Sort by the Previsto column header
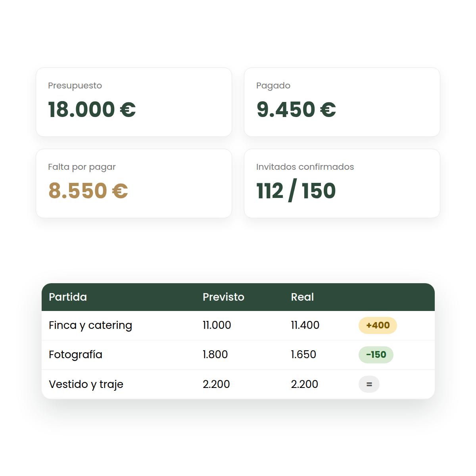The height and width of the screenshot is (476, 476). tap(223, 297)
